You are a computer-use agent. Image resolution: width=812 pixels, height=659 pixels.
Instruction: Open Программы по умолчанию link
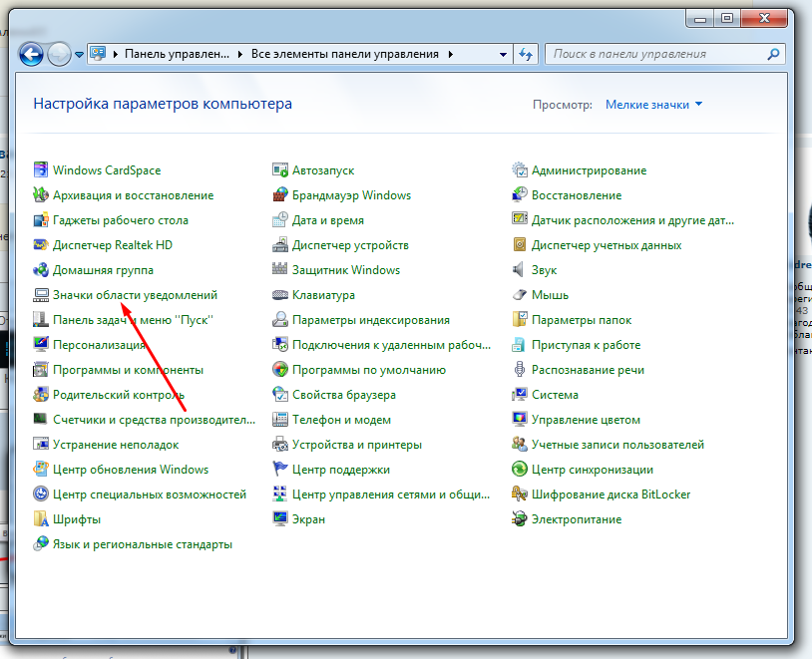tap(369, 370)
